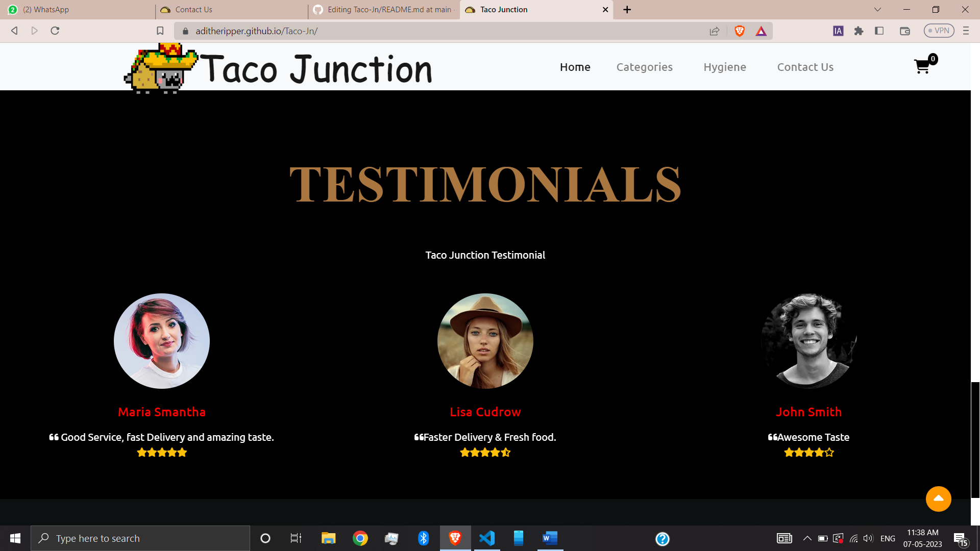Click the scroll-to-top button
The width and height of the screenshot is (980, 551).
point(938,499)
